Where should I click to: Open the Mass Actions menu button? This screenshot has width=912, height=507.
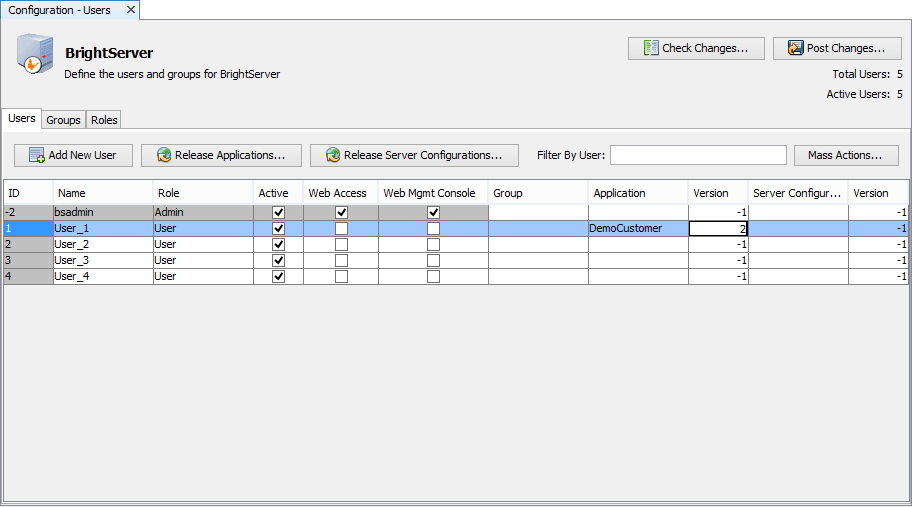[x=845, y=155]
